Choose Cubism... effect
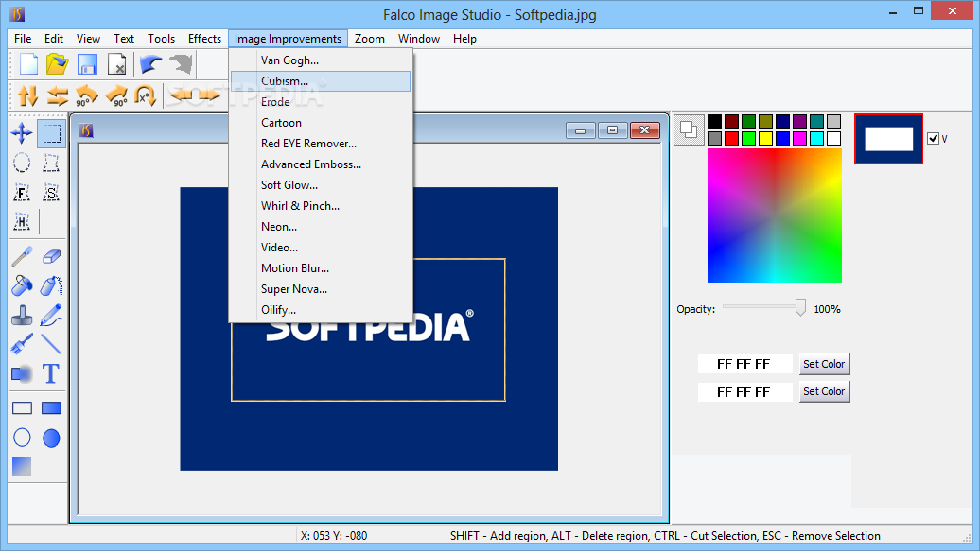The width and height of the screenshot is (980, 551). [x=321, y=81]
